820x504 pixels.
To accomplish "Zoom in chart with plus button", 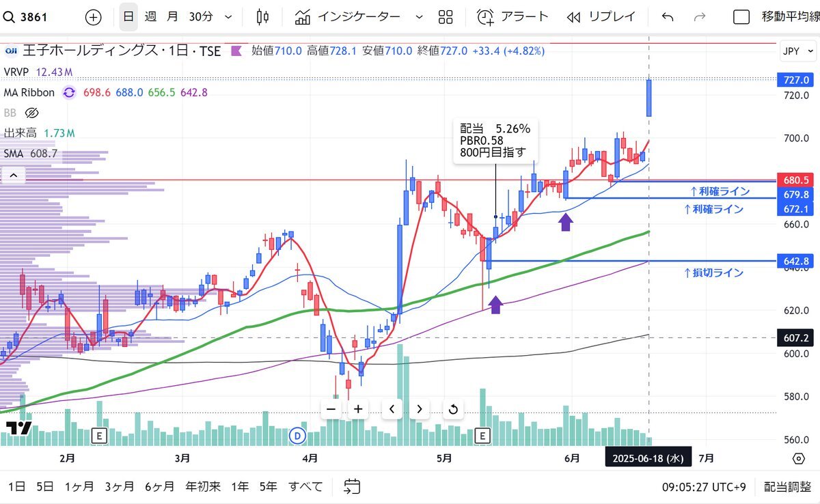I will click(358, 409).
